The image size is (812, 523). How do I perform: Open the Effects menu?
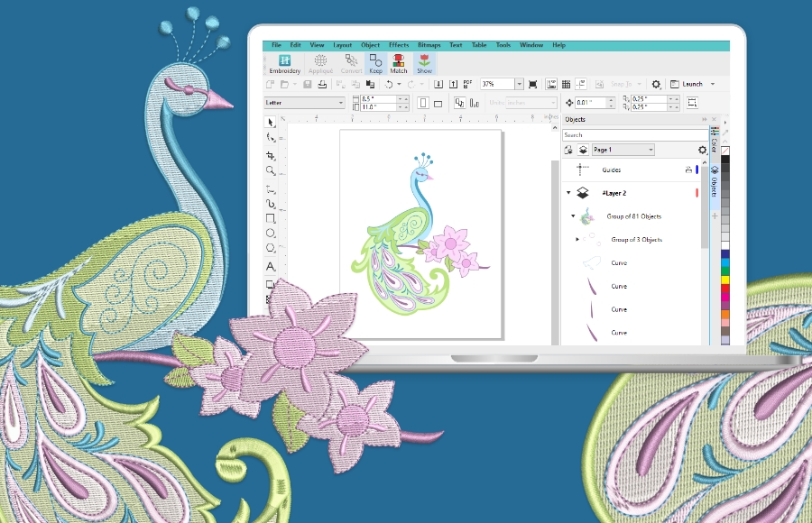point(399,45)
